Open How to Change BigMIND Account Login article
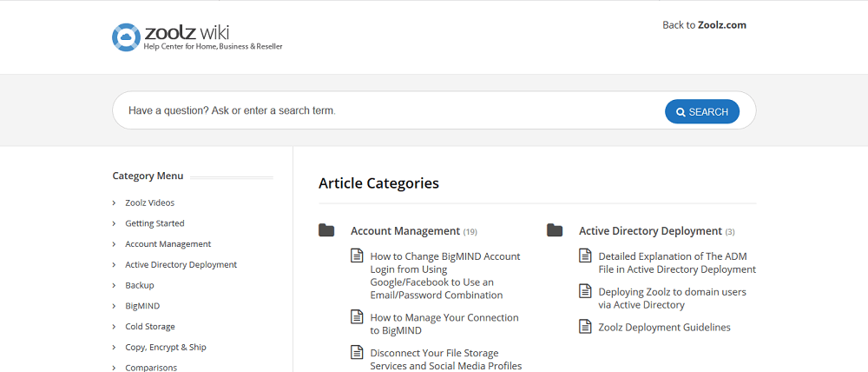The height and width of the screenshot is (372, 868). tap(445, 276)
